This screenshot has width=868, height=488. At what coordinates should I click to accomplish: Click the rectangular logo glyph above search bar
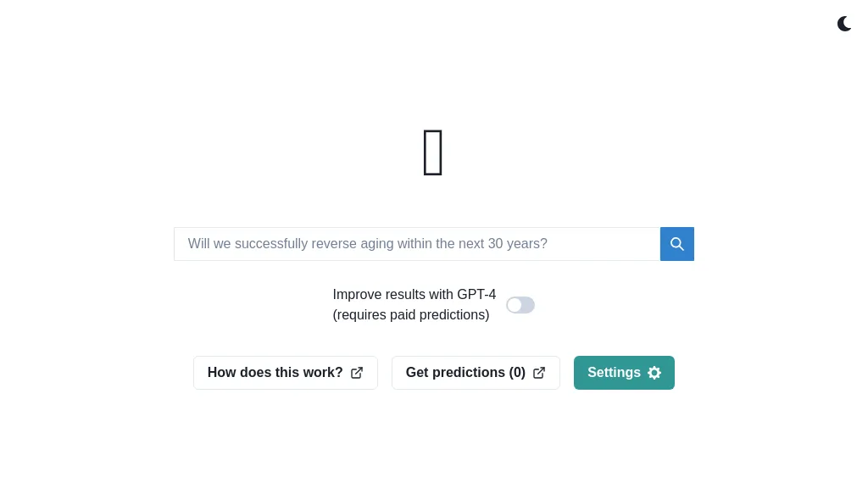tap(433, 153)
